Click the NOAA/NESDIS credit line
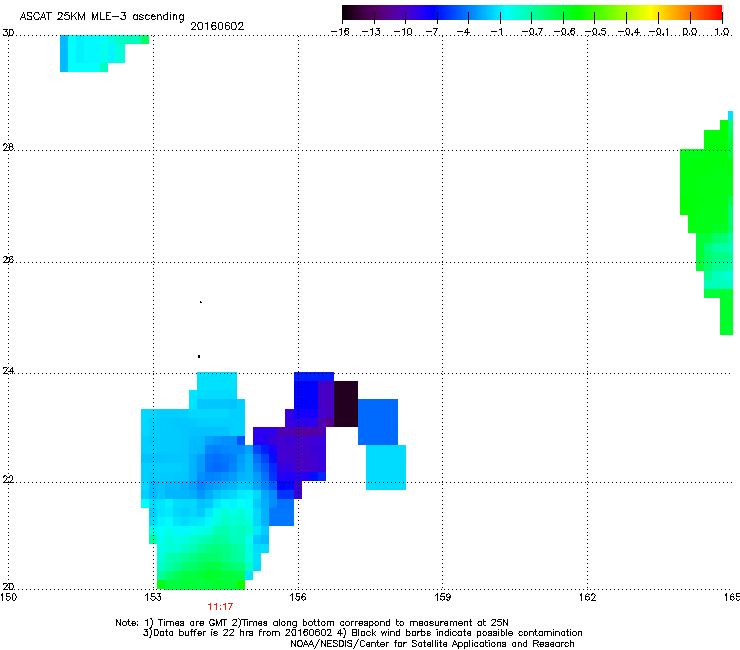The width and height of the screenshot is (740, 650). 432,644
